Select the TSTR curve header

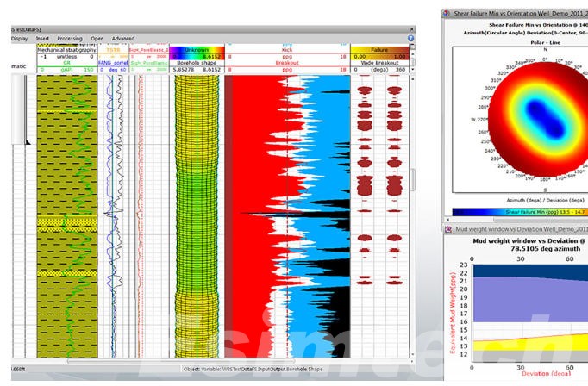click(x=113, y=49)
